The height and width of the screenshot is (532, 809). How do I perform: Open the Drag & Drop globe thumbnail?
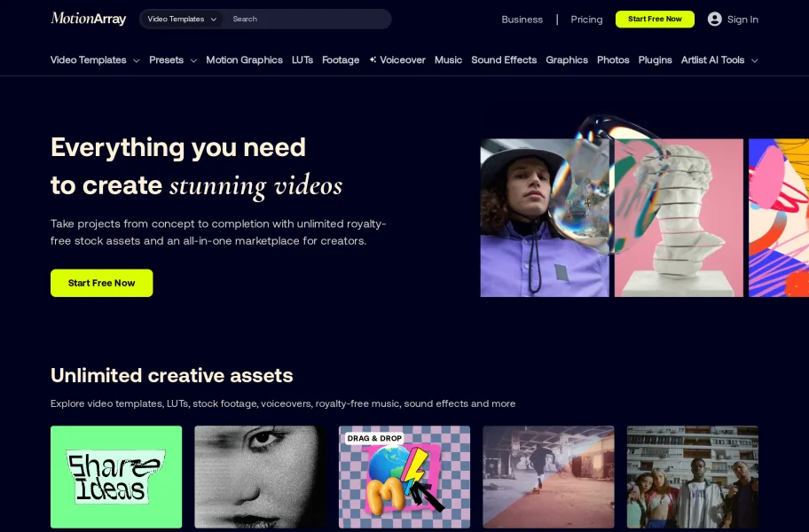[x=404, y=477]
